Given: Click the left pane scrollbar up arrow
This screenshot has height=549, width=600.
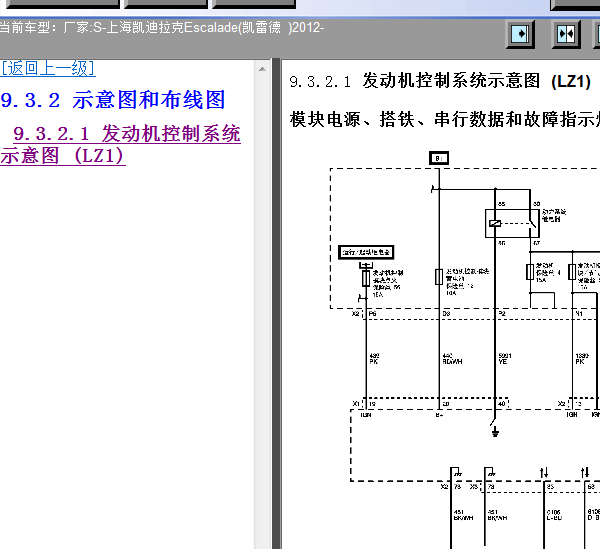Looking at the screenshot, I should pos(262,69).
